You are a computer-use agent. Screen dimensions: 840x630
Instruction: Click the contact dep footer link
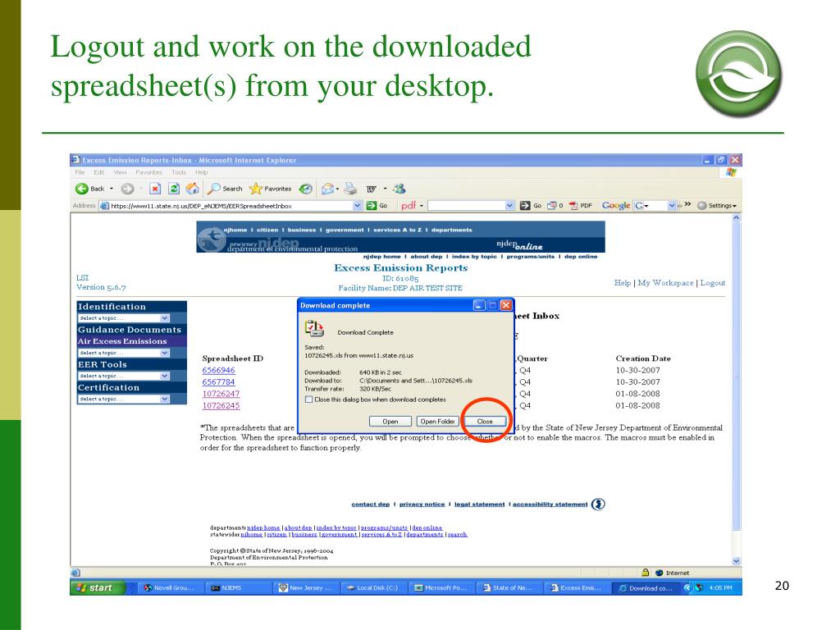(371, 504)
